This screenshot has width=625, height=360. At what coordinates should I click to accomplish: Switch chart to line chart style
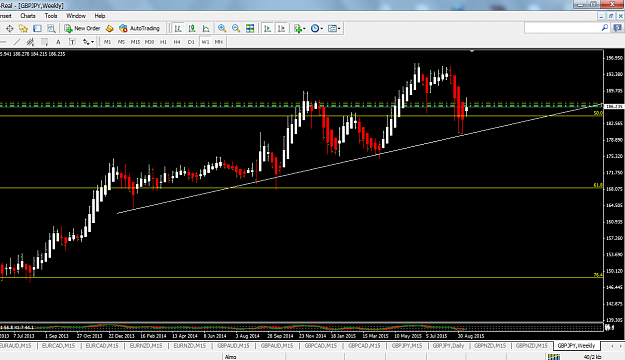pos(206,28)
